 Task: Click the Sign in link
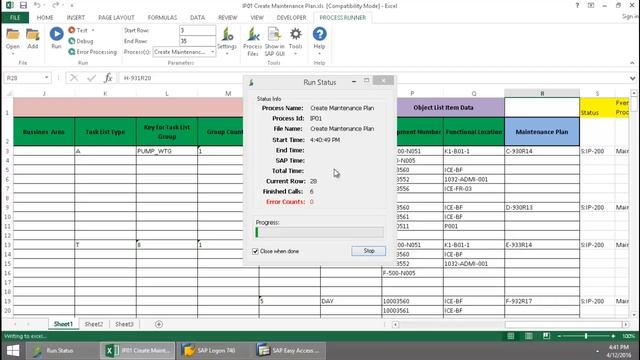coord(630,16)
